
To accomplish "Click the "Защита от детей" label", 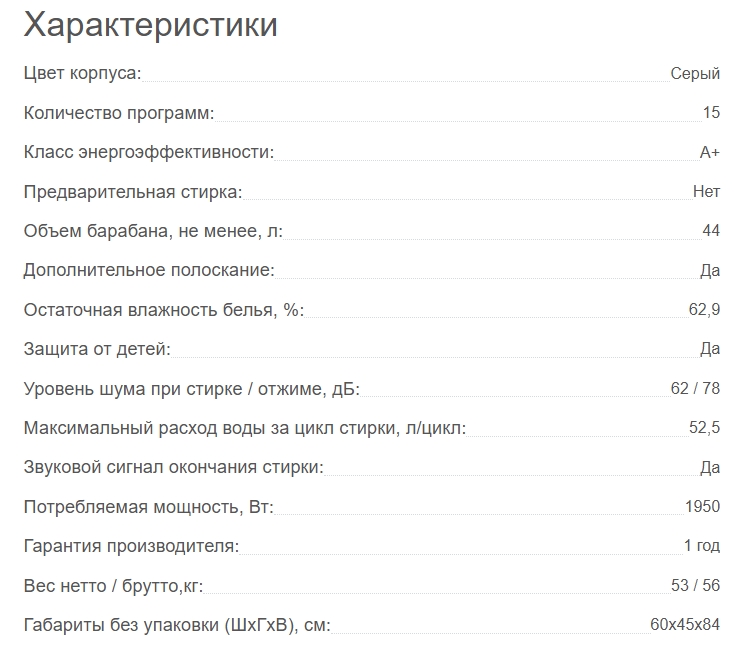I will click(97, 349).
